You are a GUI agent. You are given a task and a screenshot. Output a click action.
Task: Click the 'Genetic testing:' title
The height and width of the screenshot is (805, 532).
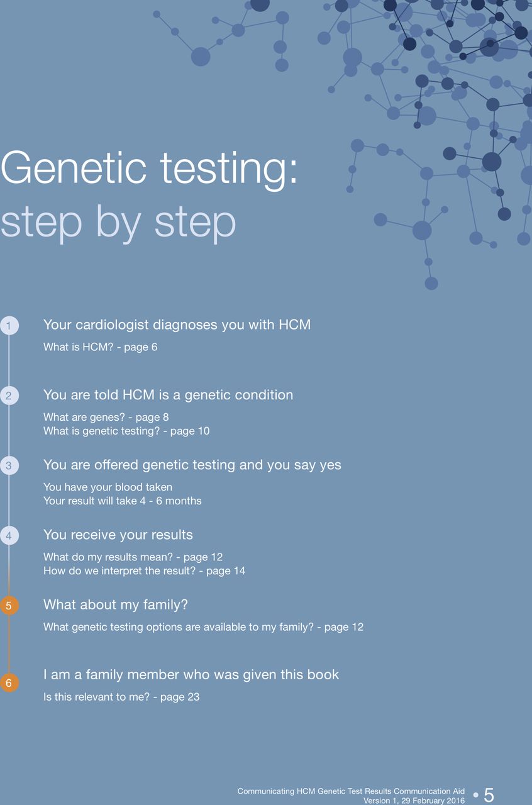pyautogui.click(x=150, y=170)
